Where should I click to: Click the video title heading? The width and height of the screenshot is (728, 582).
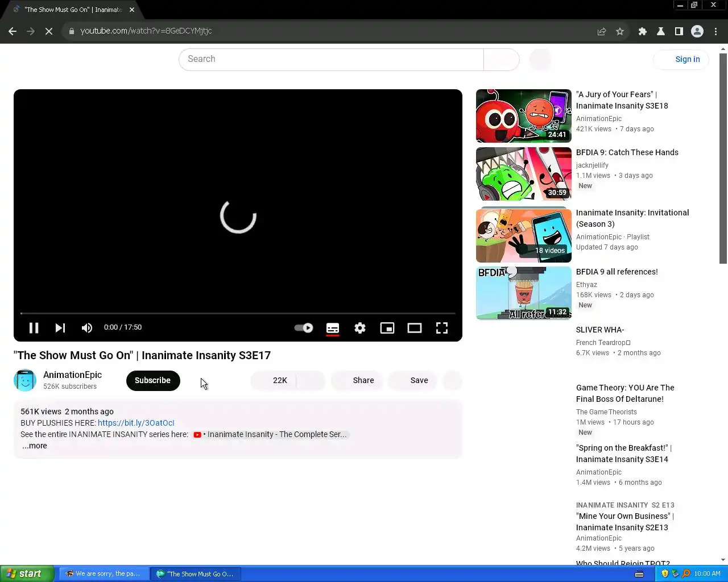(142, 355)
